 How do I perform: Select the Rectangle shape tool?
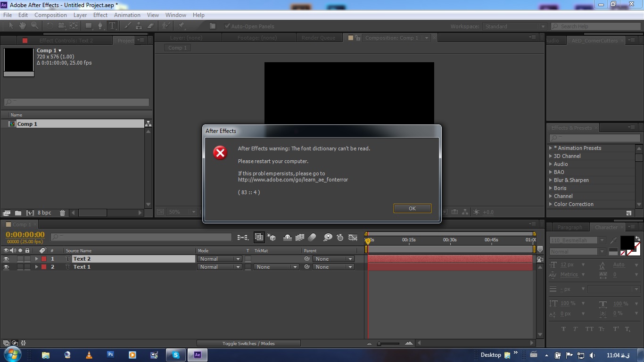89,26
